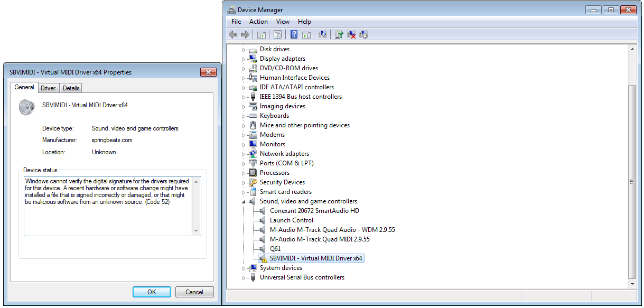
Task: Select the General tab in Properties
Action: 24,87
